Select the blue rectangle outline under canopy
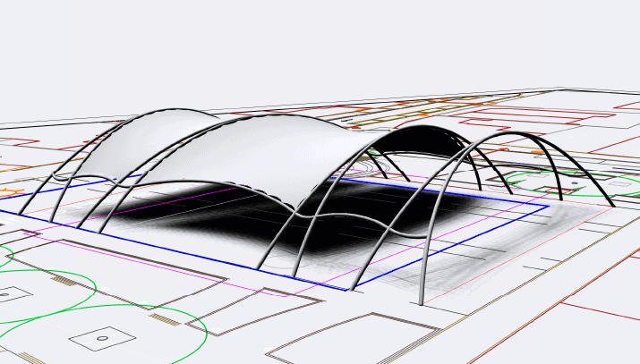This screenshot has width=640, height=364. (x=274, y=233)
